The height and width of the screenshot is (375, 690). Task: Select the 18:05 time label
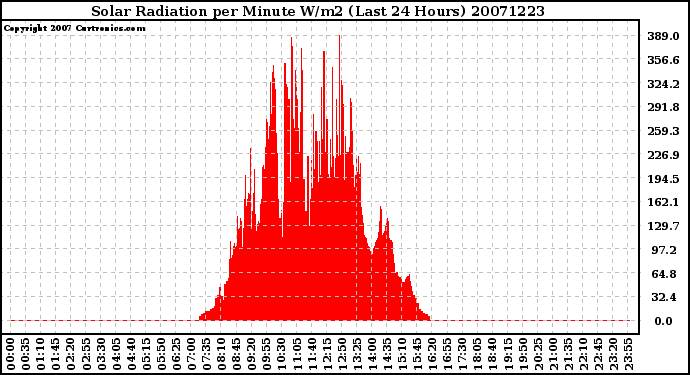477,354
